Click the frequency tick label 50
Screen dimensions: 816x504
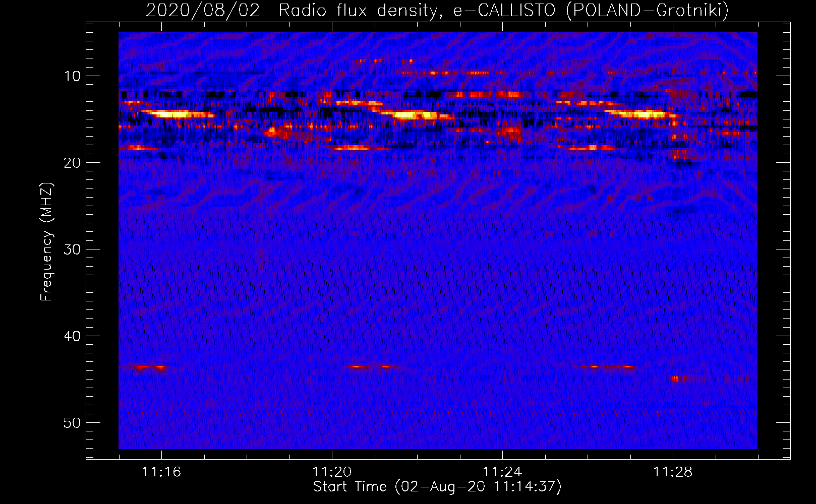73,423
